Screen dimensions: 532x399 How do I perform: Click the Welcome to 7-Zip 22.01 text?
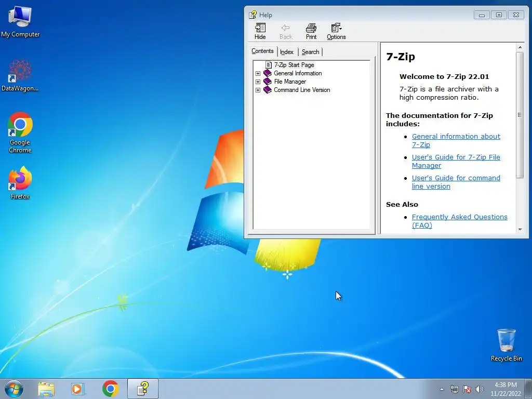coord(444,77)
